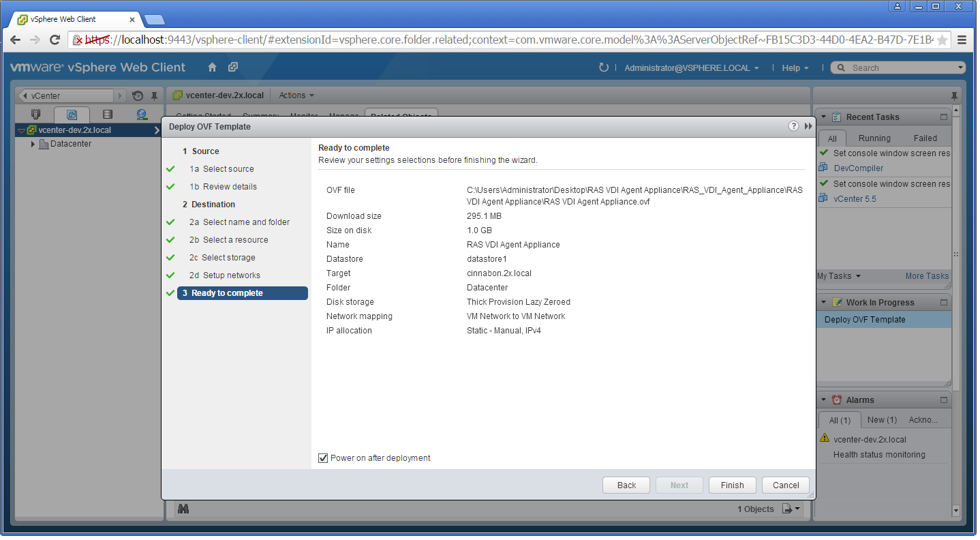Click in the Search field
This screenshot has height=540, width=980.
point(898,67)
